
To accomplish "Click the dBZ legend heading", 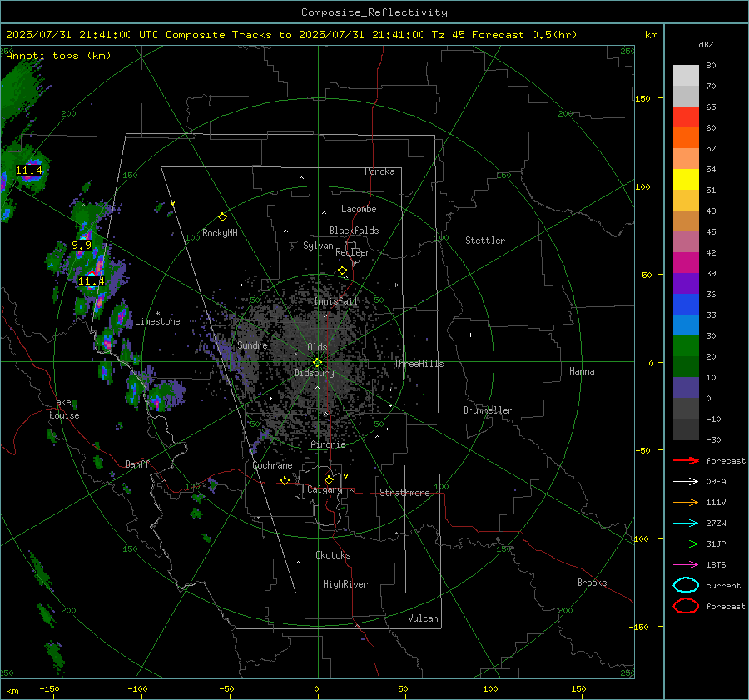I will pos(706,44).
